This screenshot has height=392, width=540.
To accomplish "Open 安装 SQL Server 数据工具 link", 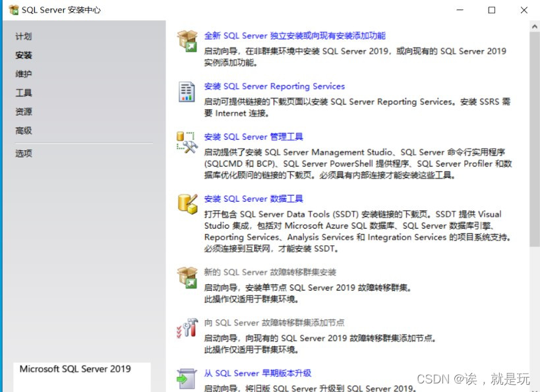I will tap(253, 199).
